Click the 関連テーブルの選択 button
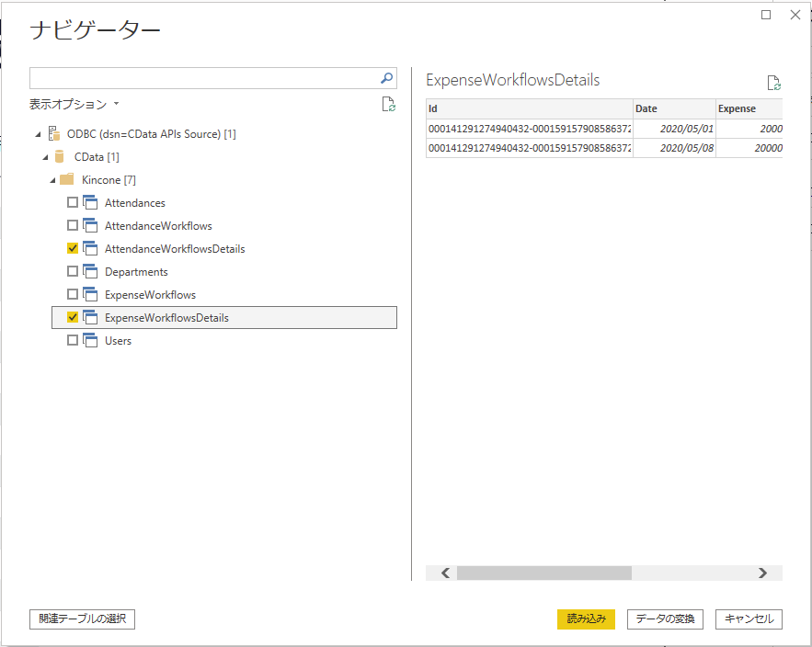 pos(83,619)
